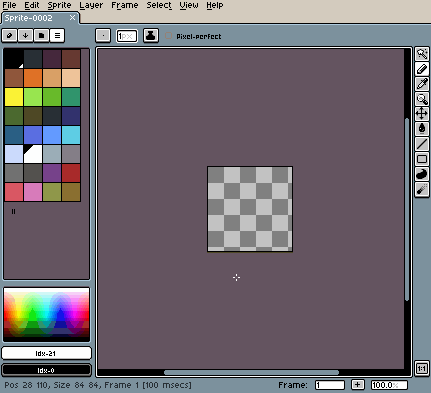Pick the white swatch with black corner

pyautogui.click(x=33, y=154)
